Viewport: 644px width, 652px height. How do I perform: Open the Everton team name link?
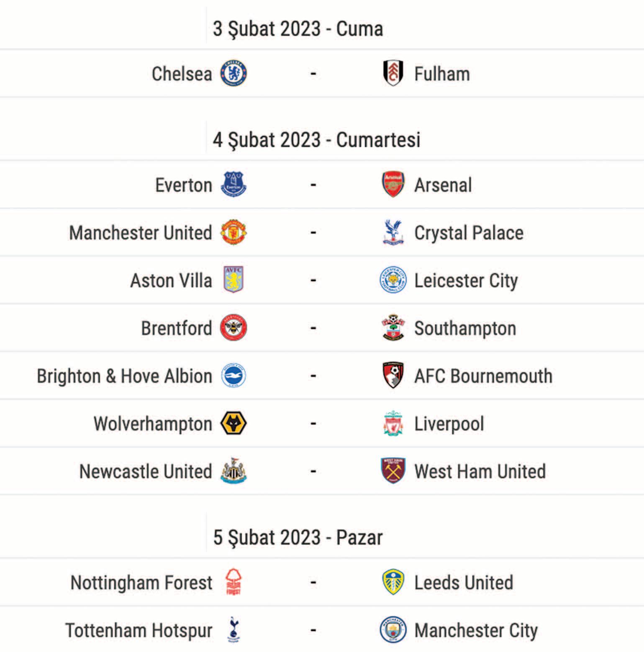pyautogui.click(x=184, y=185)
